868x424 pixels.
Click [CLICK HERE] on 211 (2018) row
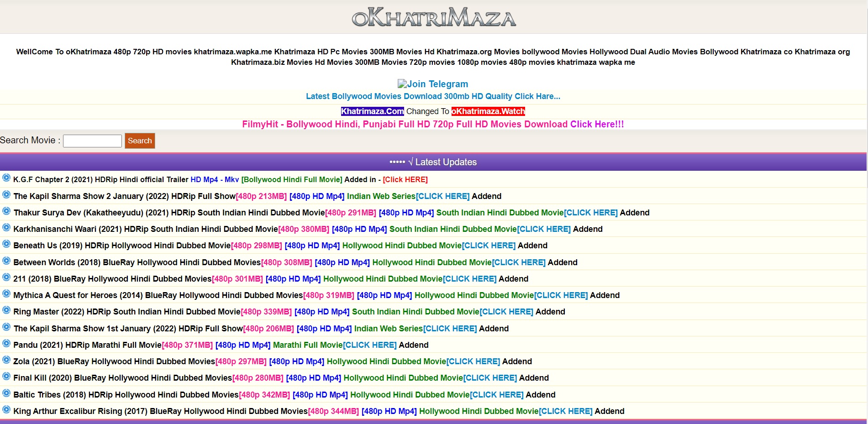point(469,279)
